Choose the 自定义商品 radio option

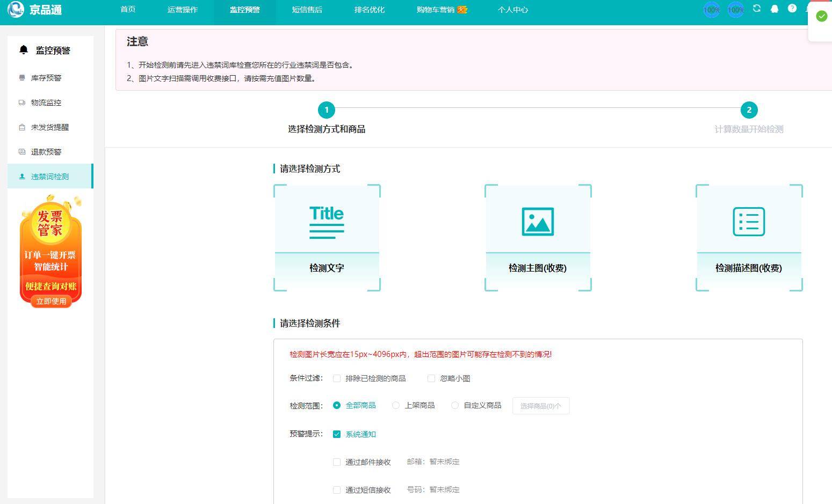pyautogui.click(x=455, y=405)
